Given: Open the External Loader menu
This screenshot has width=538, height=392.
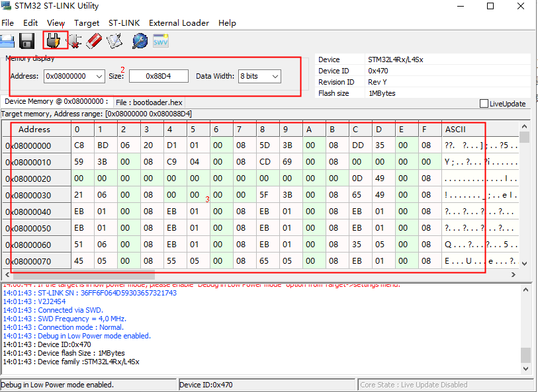Looking at the screenshot, I should point(179,22).
